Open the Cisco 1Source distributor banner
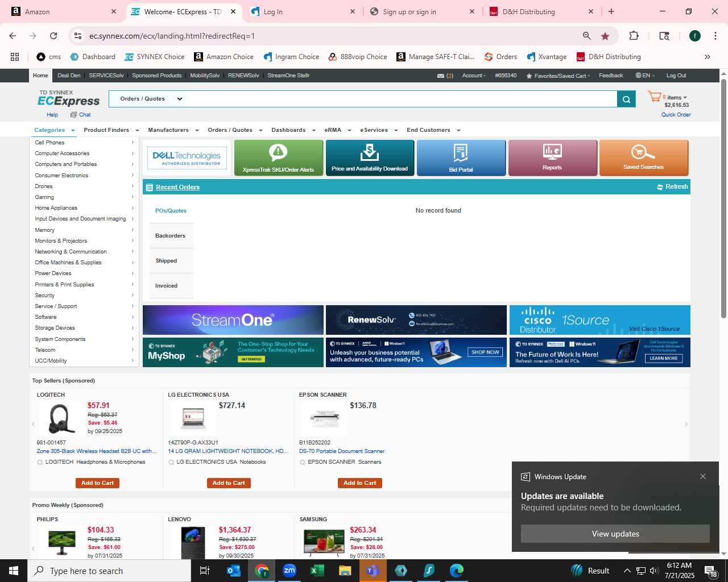This screenshot has width=728, height=582. pyautogui.click(x=600, y=320)
